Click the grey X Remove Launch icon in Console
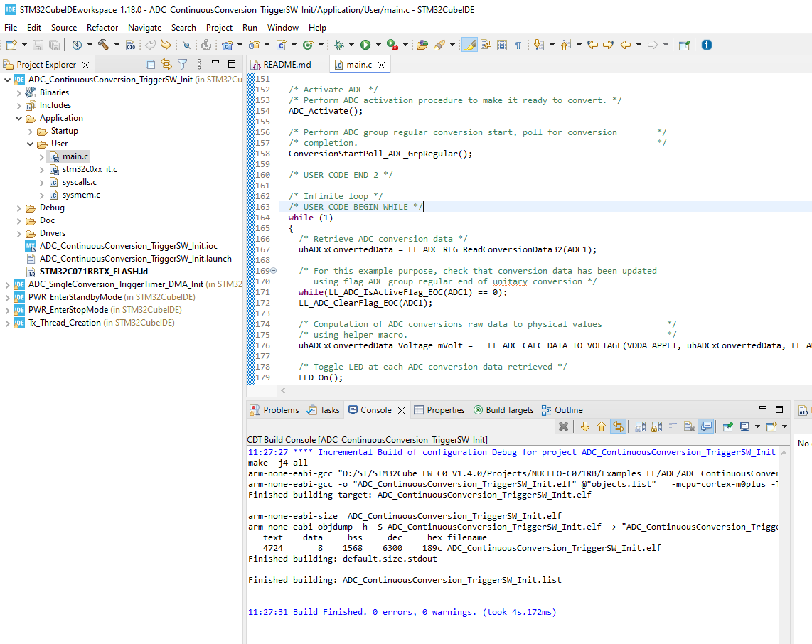 (563, 426)
